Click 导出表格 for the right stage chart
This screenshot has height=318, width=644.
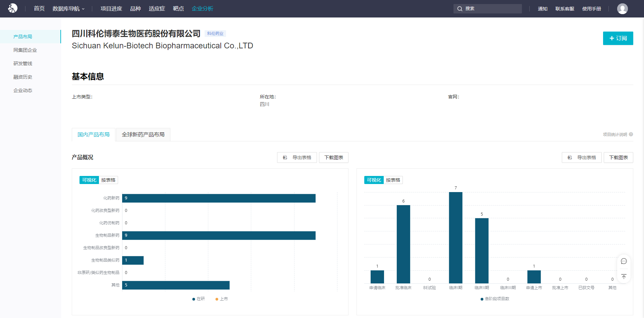(x=582, y=157)
